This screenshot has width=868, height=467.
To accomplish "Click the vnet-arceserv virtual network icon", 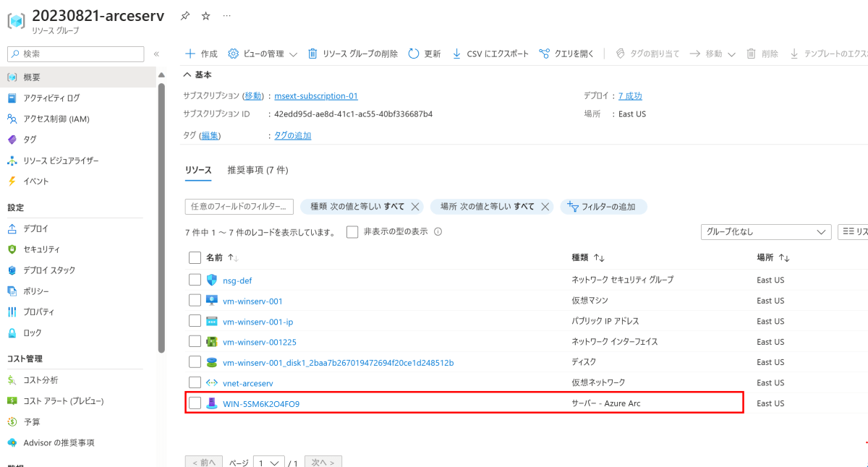I will [x=212, y=382].
